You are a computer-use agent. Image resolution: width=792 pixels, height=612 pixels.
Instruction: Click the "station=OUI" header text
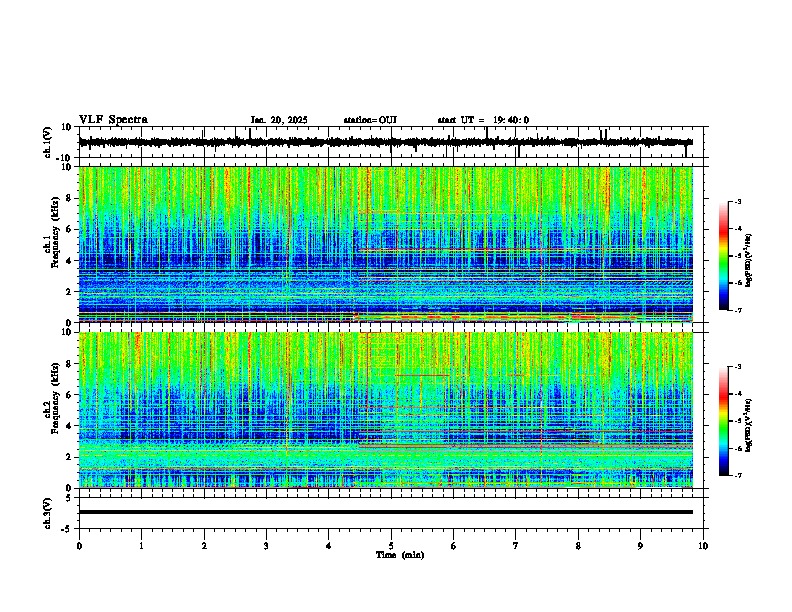(x=370, y=120)
